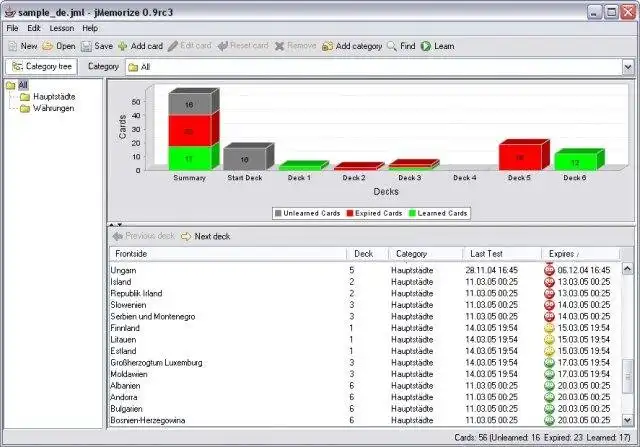Screen dimensions: 640x447
Task: Click green face icon in Moldawien row
Action: pos(549,374)
